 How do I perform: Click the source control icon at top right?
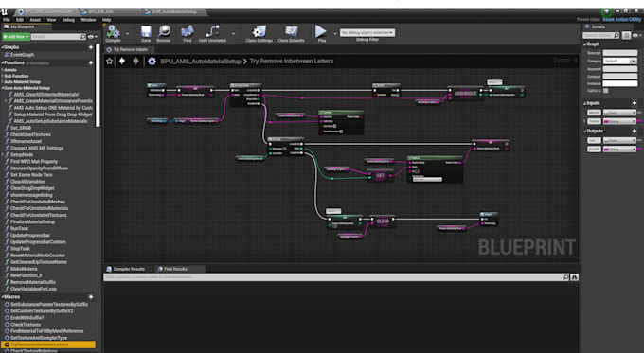pos(607,12)
